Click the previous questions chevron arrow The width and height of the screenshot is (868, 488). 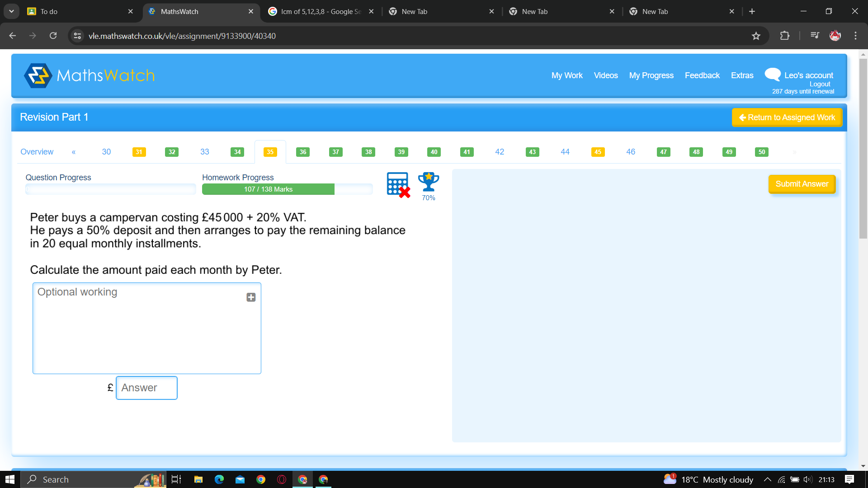(x=73, y=152)
